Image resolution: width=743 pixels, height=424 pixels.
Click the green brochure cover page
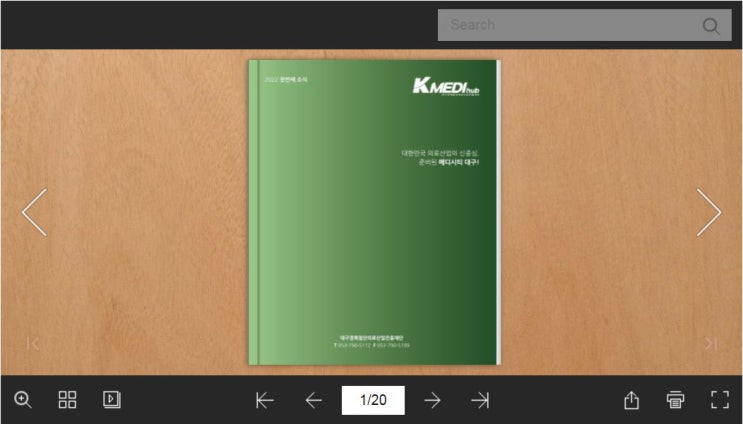tap(374, 212)
